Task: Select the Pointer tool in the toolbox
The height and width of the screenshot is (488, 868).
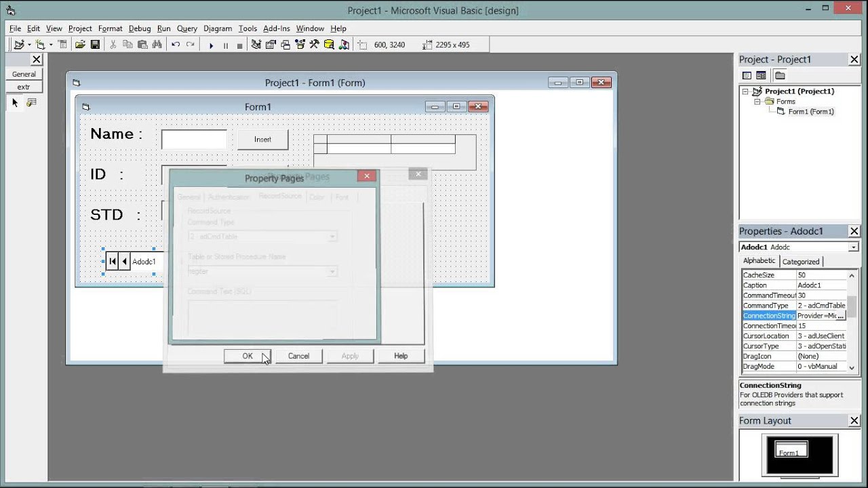Action: [x=16, y=102]
